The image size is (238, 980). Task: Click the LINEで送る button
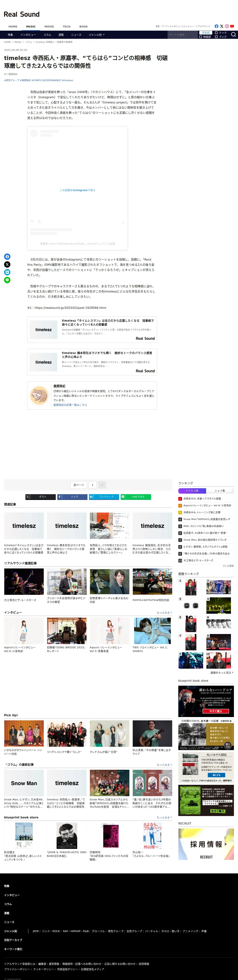pos(136,497)
